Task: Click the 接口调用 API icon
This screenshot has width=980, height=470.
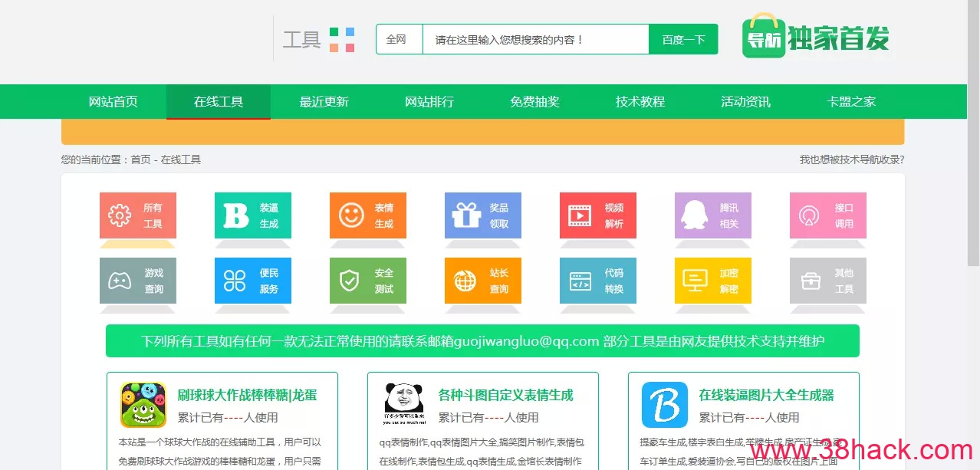Action: [x=828, y=215]
